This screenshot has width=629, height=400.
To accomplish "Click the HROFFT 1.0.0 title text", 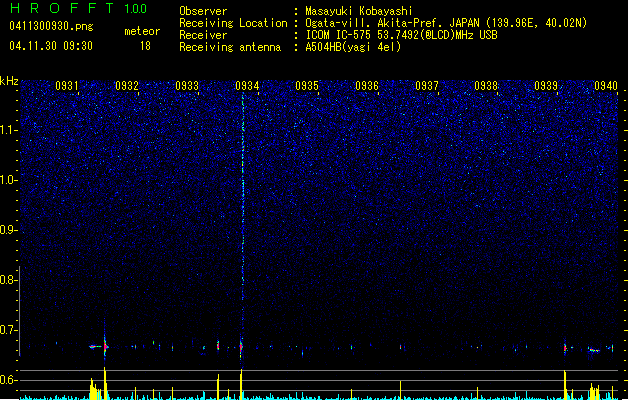I will click(x=79, y=8).
